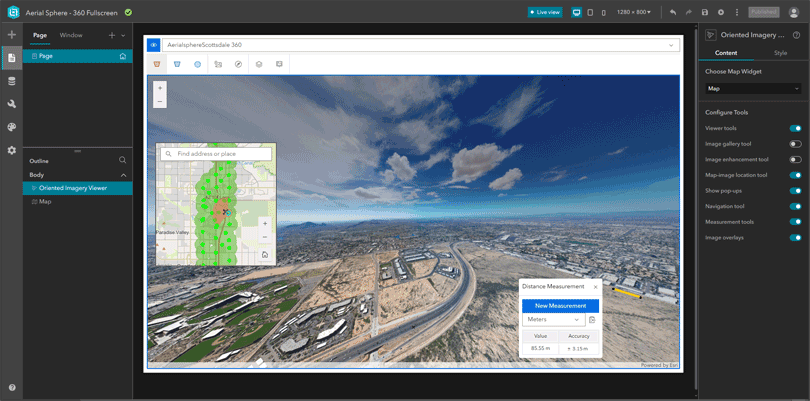Switch to tablet device view
Image resolution: width=810 pixels, height=401 pixels.
tap(590, 12)
